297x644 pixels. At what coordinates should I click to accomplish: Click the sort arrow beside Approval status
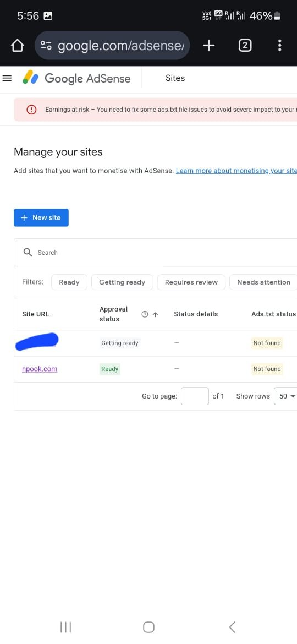[155, 315]
